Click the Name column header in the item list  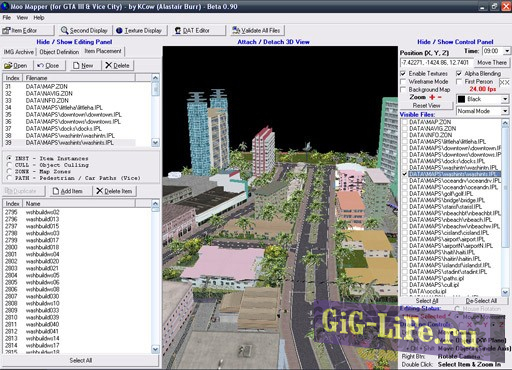pos(79,203)
